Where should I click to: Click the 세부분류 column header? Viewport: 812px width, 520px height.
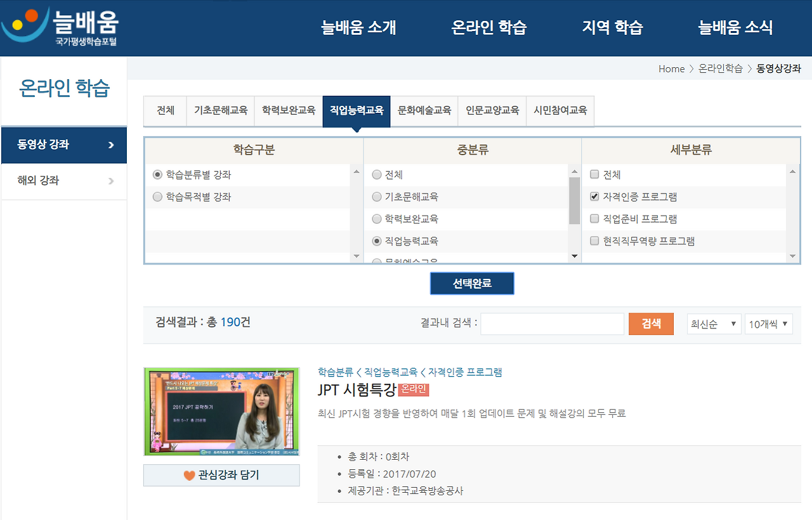tap(691, 150)
